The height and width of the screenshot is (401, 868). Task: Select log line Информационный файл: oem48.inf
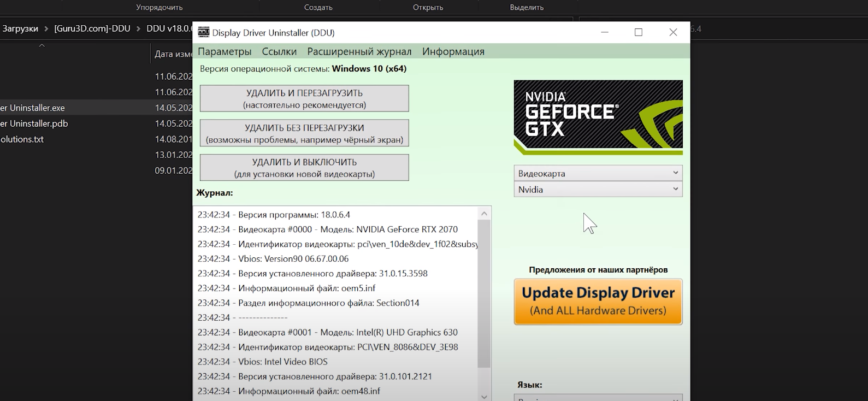coord(289,391)
